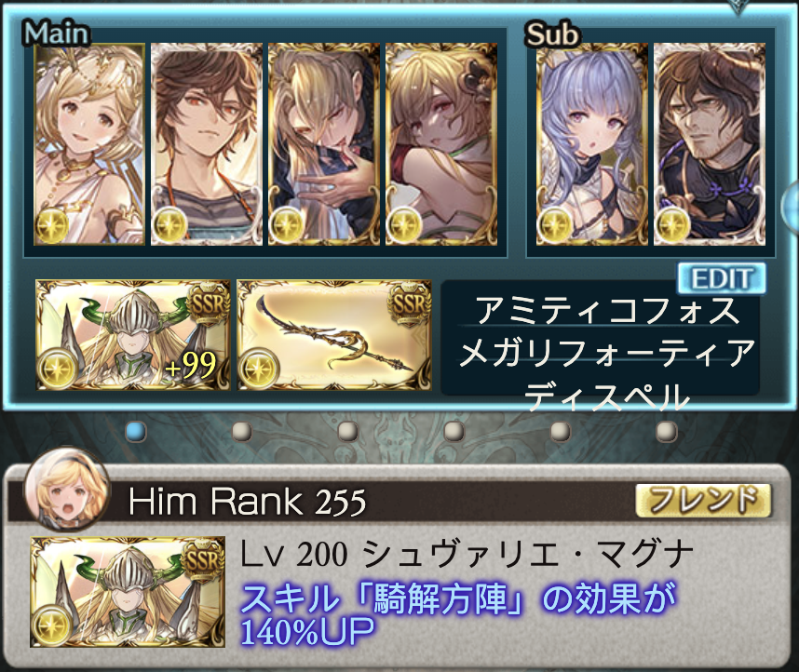Open the main summon with +99 bonus

[x=133, y=335]
